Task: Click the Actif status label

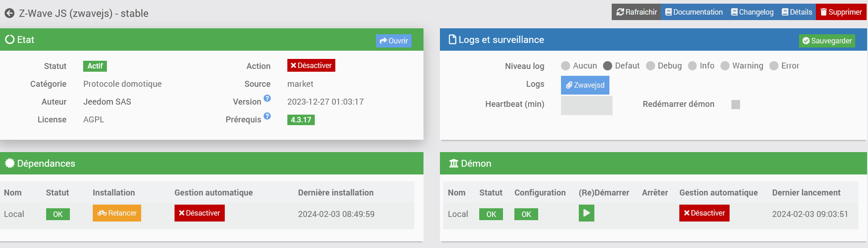Action: pos(95,66)
